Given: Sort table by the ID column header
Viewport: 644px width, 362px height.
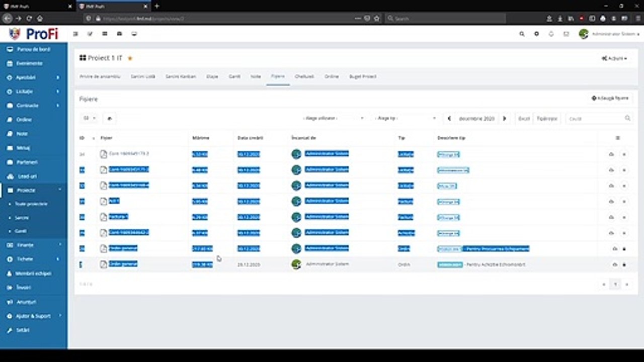Looking at the screenshot, I should point(87,138).
